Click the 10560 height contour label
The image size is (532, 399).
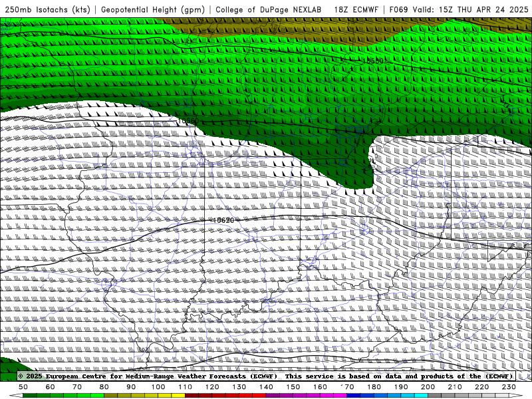coord(188,121)
